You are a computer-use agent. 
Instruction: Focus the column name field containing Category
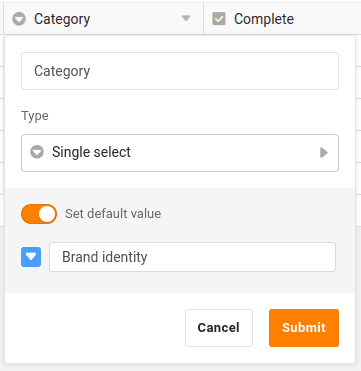pyautogui.click(x=180, y=71)
